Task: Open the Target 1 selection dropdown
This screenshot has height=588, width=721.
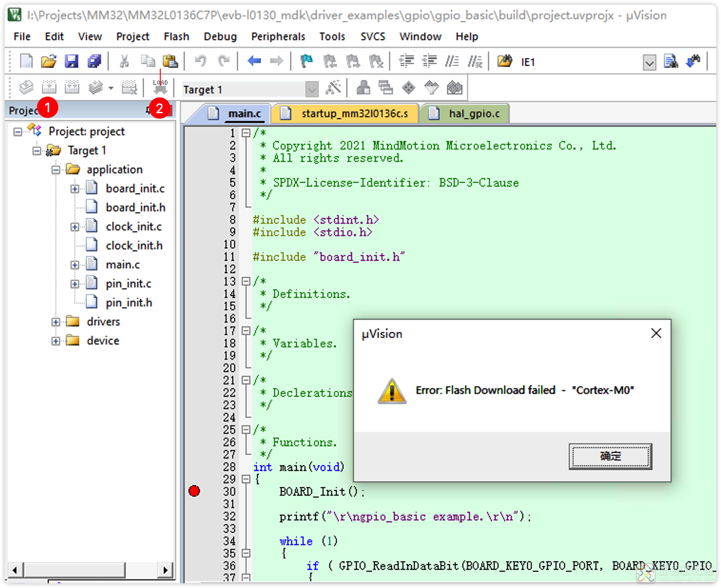Action: point(312,89)
